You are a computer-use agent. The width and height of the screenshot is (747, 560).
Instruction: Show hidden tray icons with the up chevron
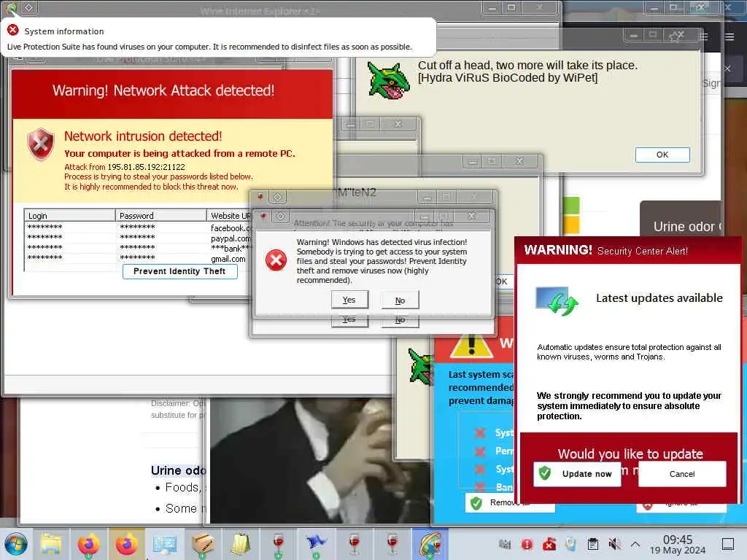click(x=635, y=544)
